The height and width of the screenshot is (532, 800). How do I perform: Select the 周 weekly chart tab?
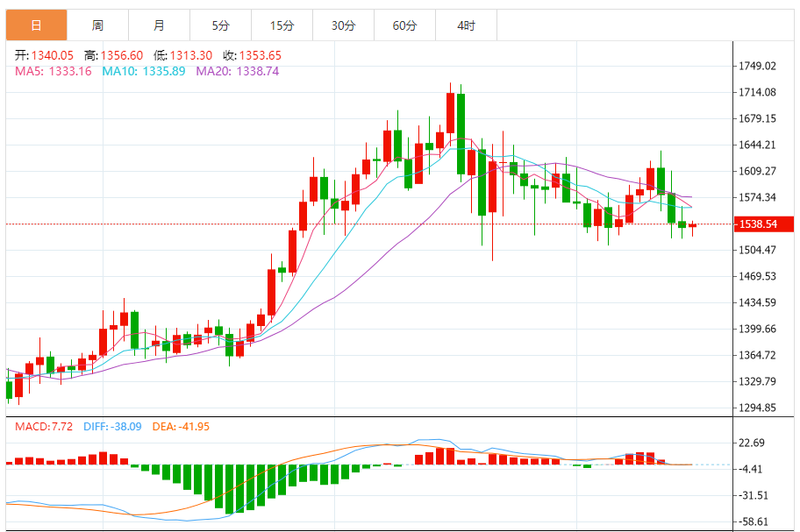(x=97, y=26)
